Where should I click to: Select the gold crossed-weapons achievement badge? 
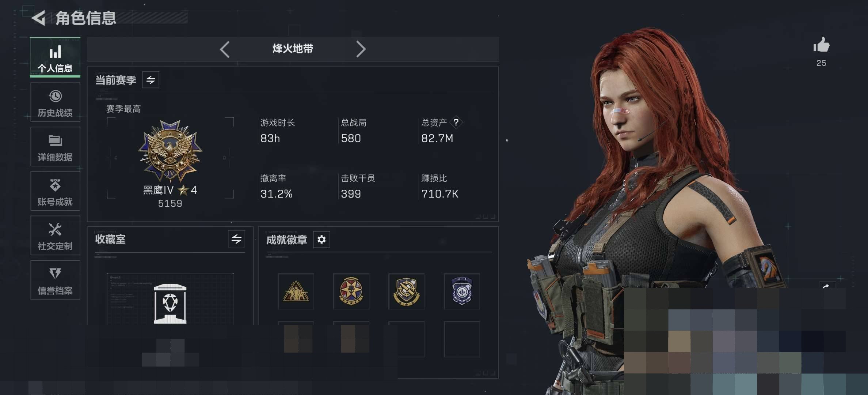coord(406,291)
